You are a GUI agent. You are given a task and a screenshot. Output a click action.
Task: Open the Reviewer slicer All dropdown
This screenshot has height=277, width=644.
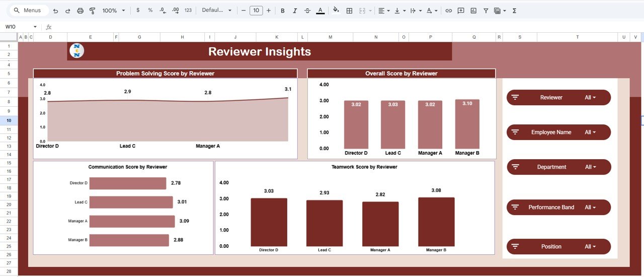pyautogui.click(x=590, y=98)
